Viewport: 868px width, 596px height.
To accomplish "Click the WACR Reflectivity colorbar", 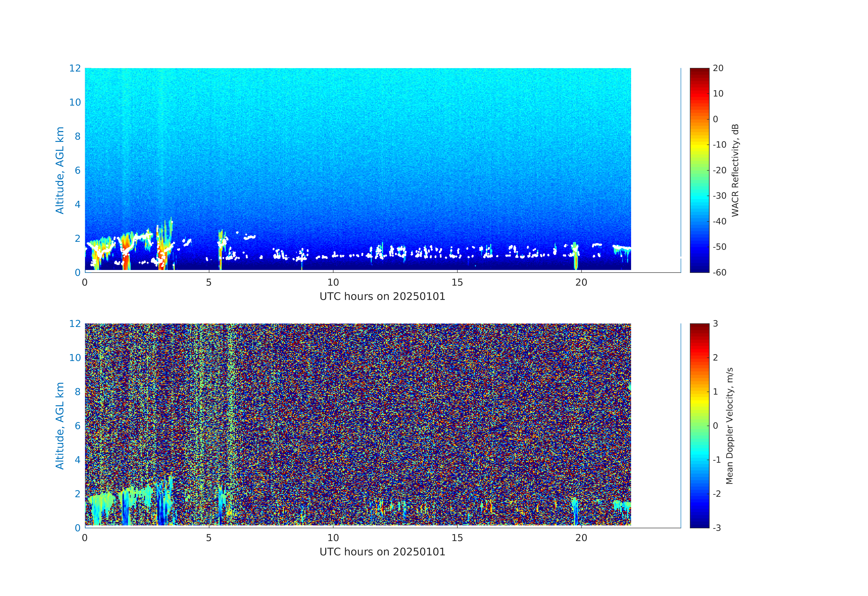I will point(699,170).
